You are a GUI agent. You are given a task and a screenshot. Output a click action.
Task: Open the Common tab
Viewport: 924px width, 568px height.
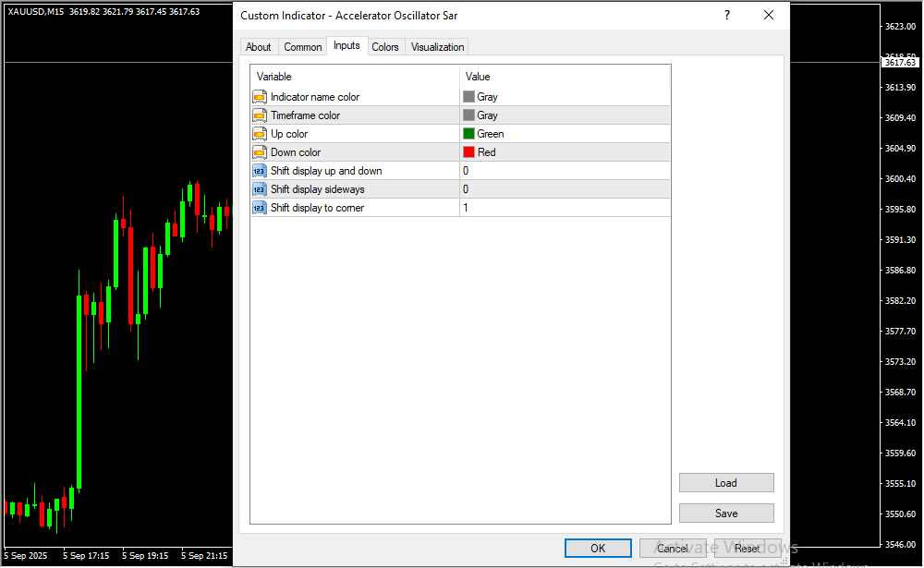click(x=303, y=47)
